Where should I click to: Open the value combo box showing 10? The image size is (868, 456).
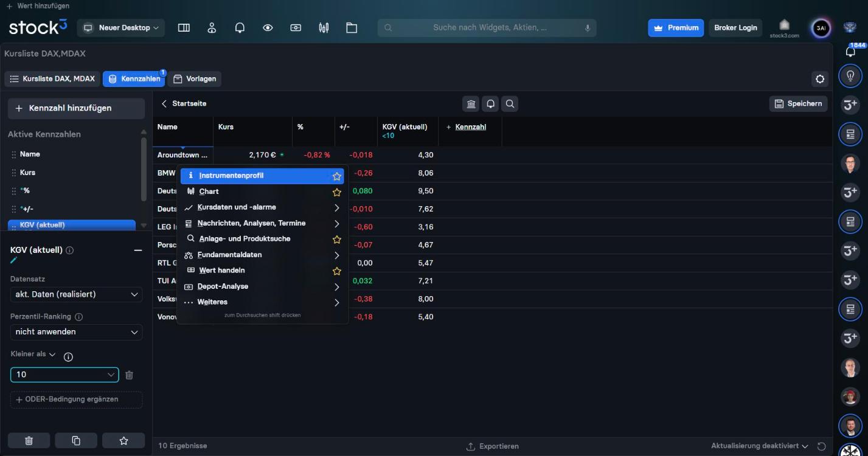coord(64,375)
